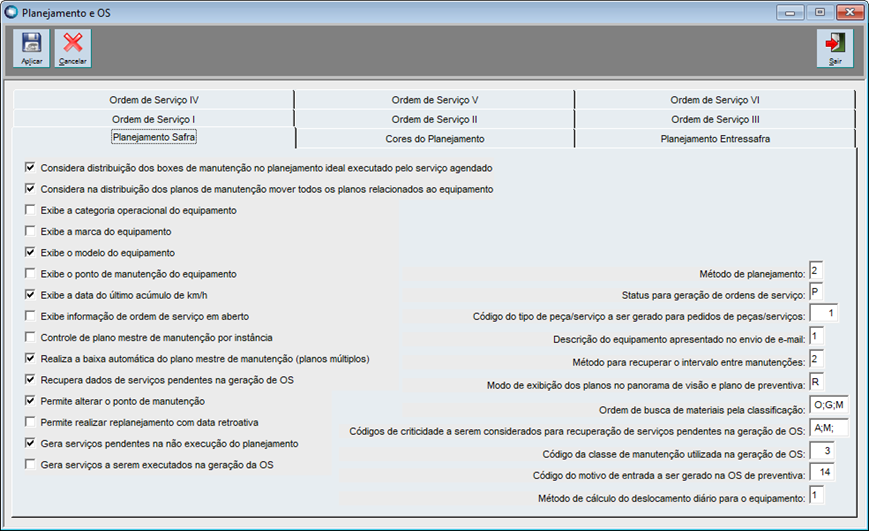
Task: Disable Exibe o modelo do equipamento
Action: click(30, 252)
